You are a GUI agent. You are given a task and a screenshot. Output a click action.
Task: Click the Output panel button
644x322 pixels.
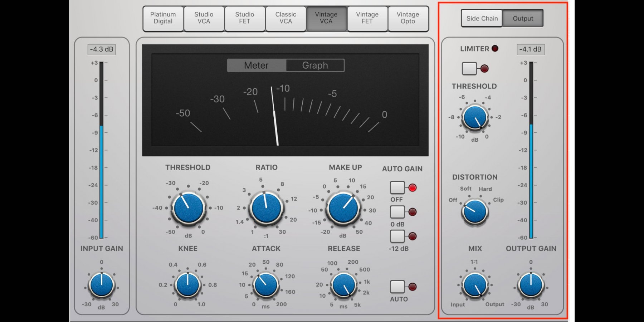(523, 19)
